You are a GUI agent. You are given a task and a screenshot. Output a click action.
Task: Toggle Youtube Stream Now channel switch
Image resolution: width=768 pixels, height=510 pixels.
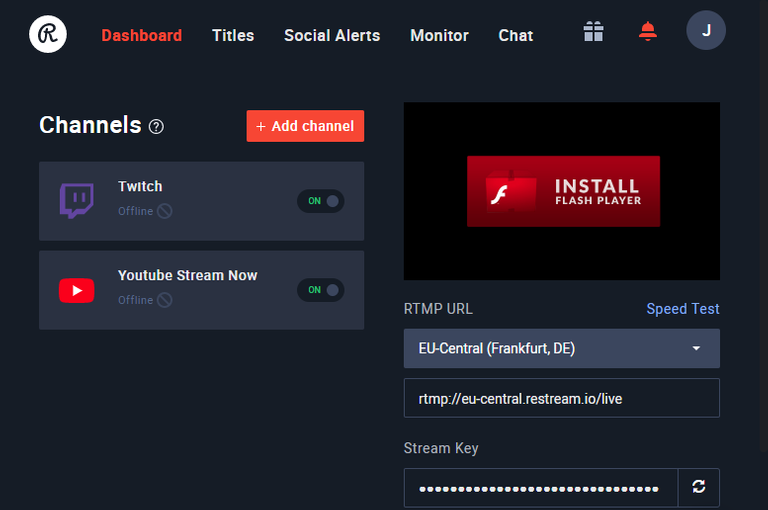pos(321,290)
